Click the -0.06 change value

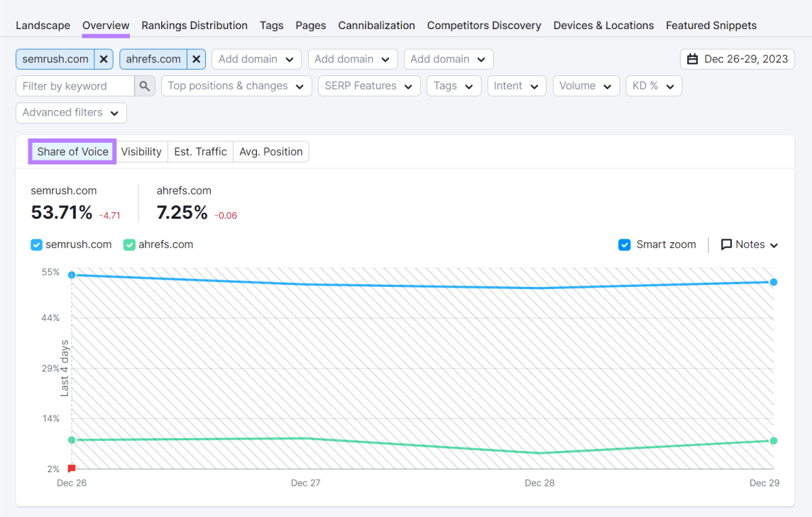226,215
